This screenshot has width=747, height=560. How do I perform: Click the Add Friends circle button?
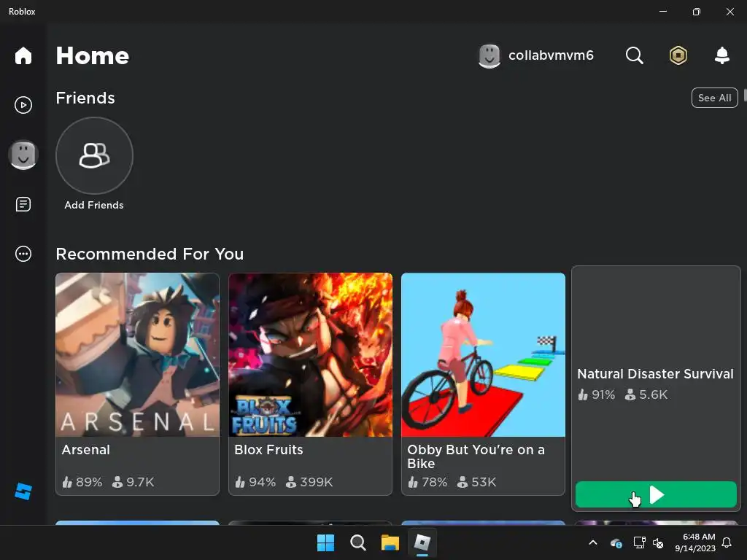coord(94,156)
